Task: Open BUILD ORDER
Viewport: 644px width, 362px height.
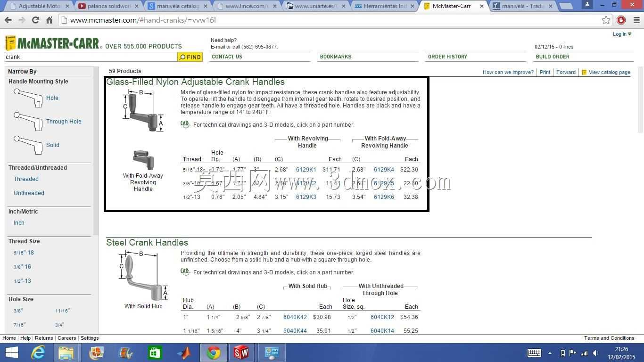Action: click(x=553, y=57)
